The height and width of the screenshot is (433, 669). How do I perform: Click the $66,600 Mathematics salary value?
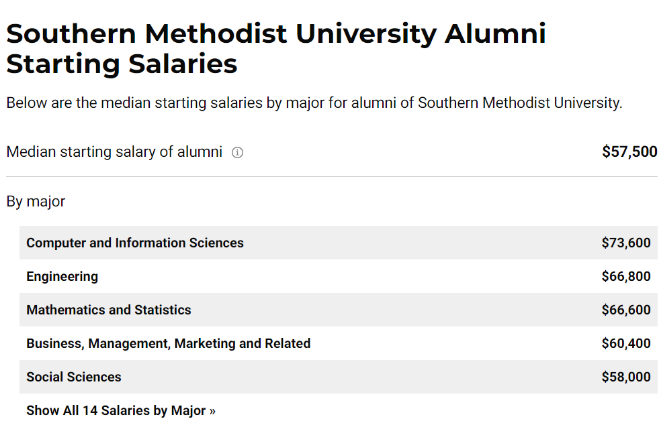point(626,310)
